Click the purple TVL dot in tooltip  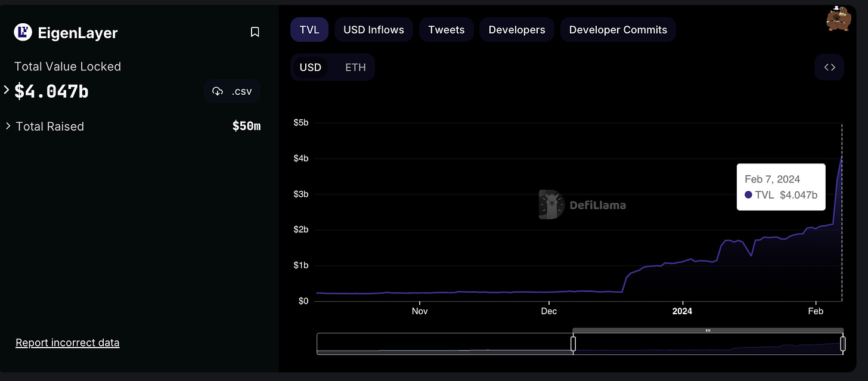click(x=749, y=195)
